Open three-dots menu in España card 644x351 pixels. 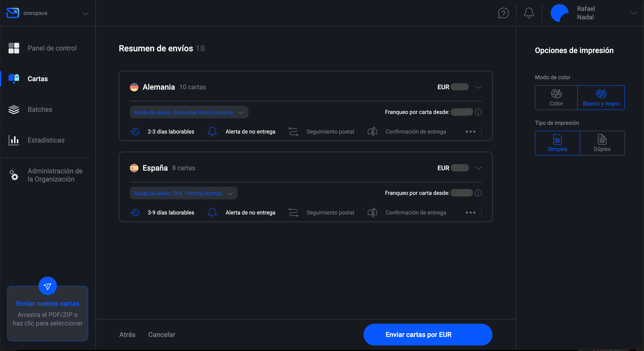pos(470,213)
